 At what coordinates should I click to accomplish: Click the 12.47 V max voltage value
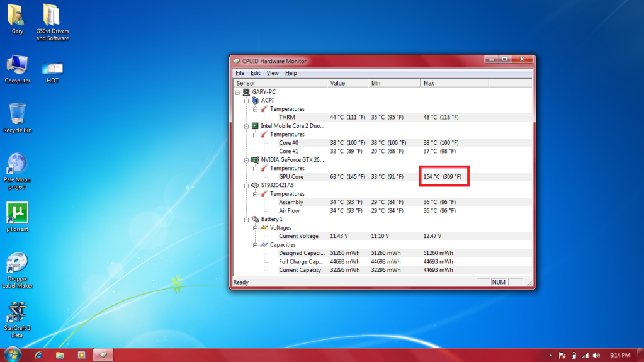[x=432, y=236]
